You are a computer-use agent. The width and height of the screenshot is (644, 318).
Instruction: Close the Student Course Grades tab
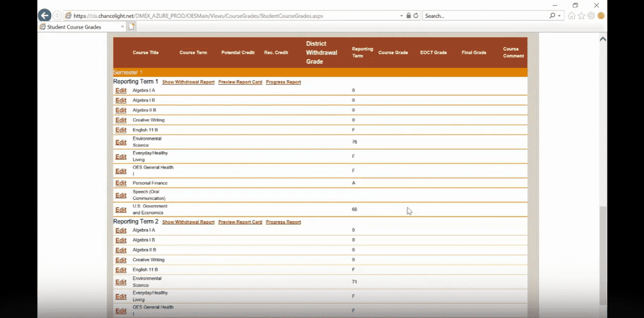(122, 26)
